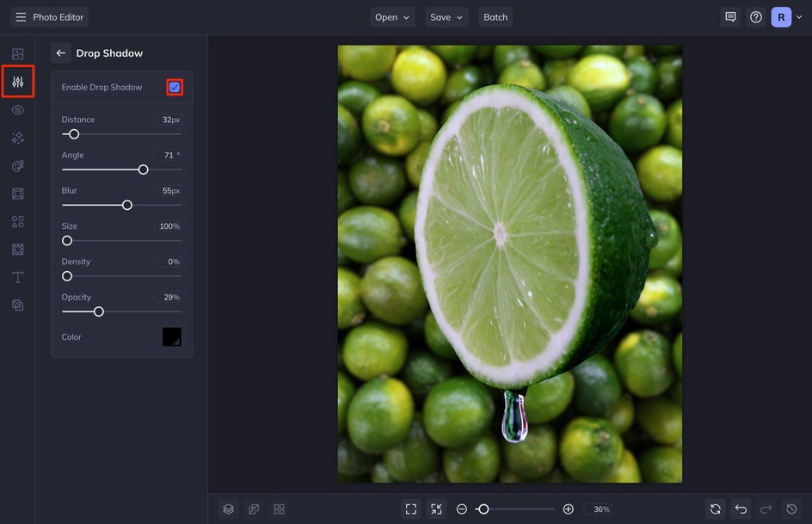Open the Edit adjustments sliders tool
This screenshot has height=524, width=812.
17,82
